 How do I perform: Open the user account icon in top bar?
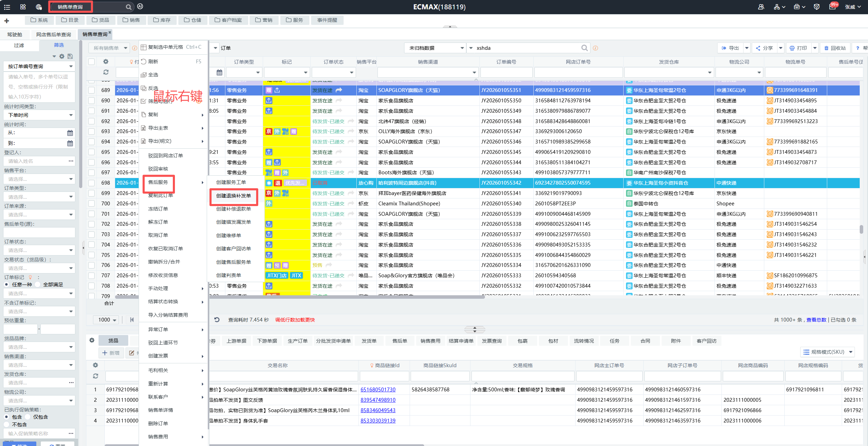tap(761, 7)
